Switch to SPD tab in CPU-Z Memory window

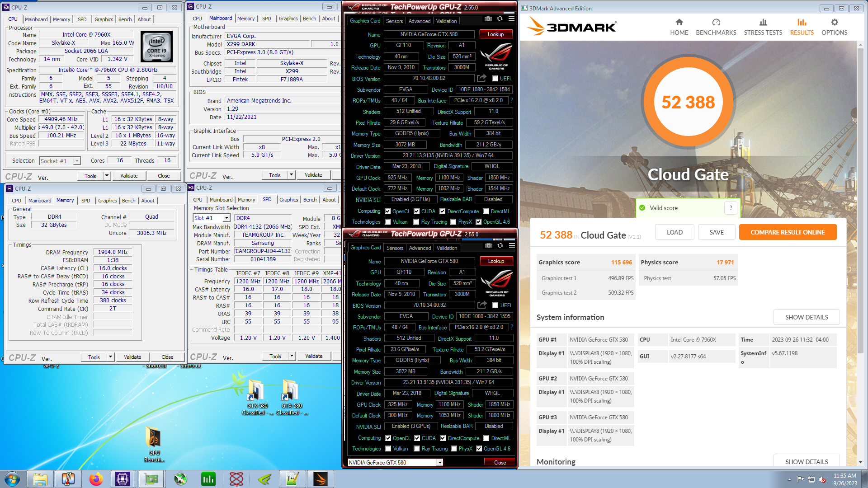tap(85, 201)
